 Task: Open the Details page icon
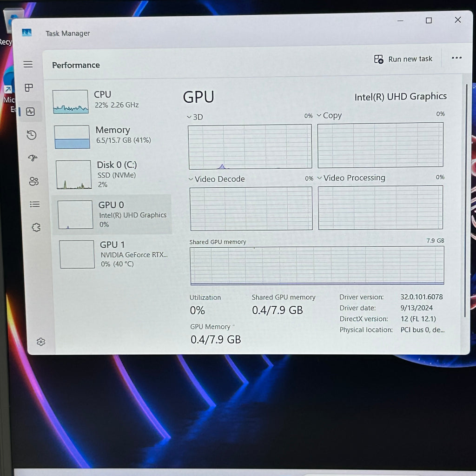pos(35,205)
